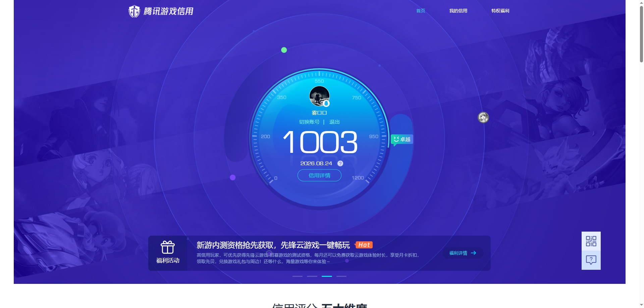
Task: Open the 特权福利 nav tab
Action: coord(500,11)
